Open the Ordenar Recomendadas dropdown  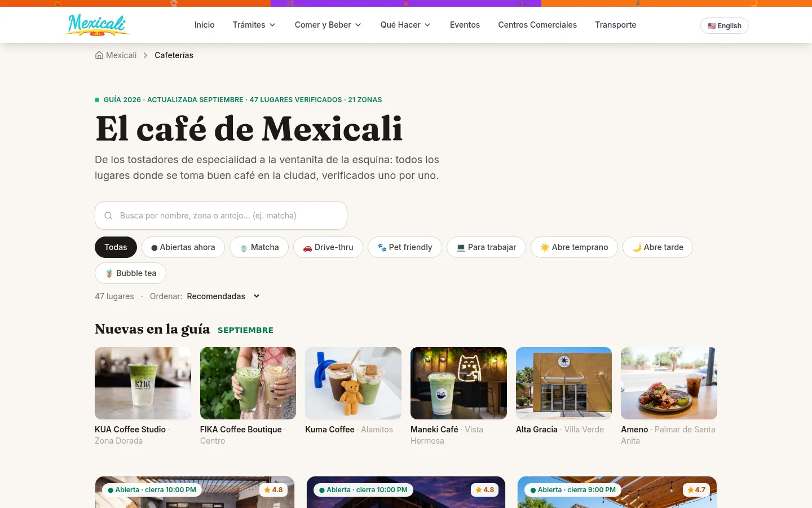[x=223, y=296]
